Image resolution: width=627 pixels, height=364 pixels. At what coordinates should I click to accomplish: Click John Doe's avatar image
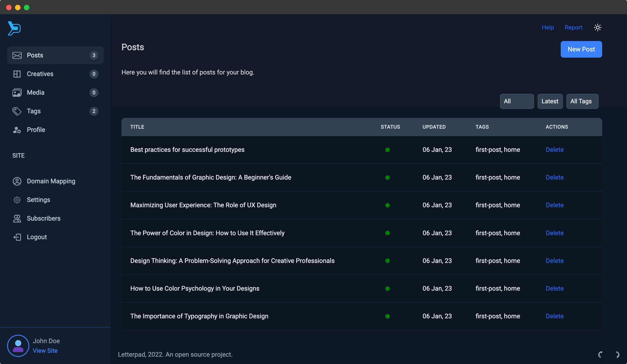point(18,346)
